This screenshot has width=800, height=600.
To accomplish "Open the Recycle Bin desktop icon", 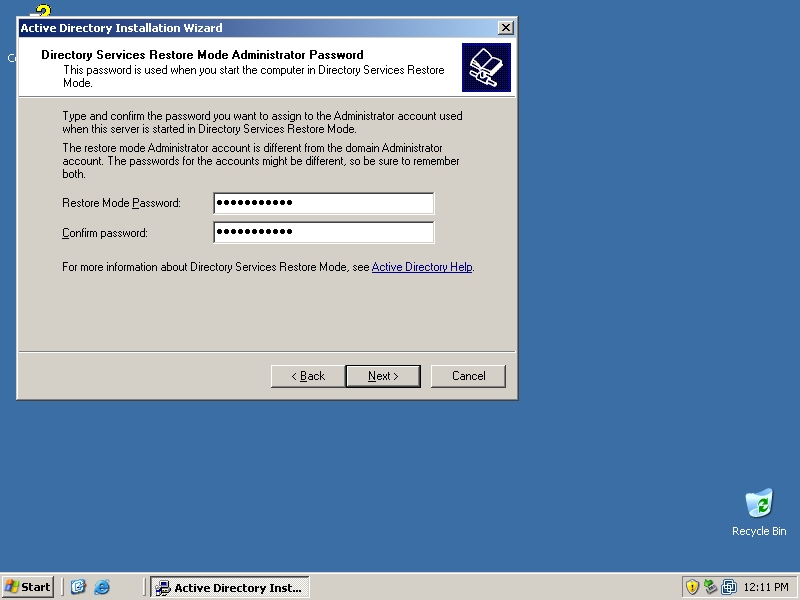I will 759,513.
